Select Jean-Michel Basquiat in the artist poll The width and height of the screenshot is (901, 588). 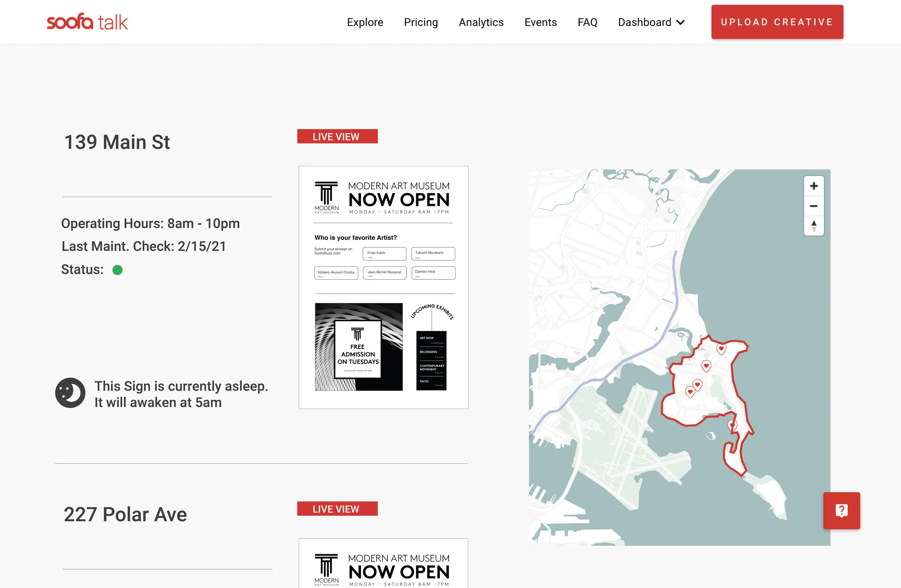coord(385,273)
